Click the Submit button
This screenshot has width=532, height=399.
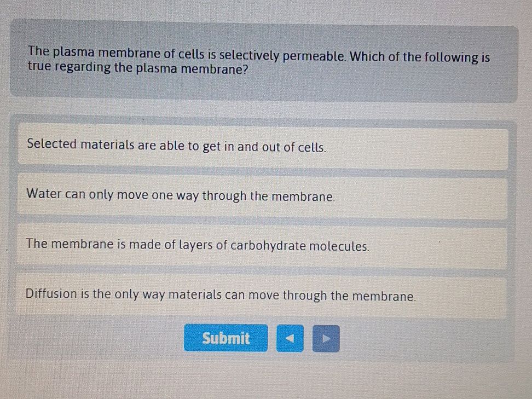(x=226, y=338)
